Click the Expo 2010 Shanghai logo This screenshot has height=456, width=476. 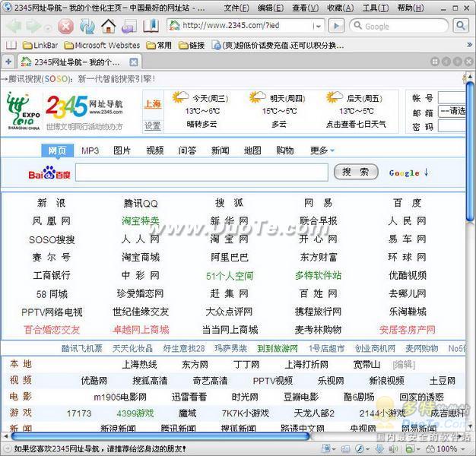coord(23,111)
